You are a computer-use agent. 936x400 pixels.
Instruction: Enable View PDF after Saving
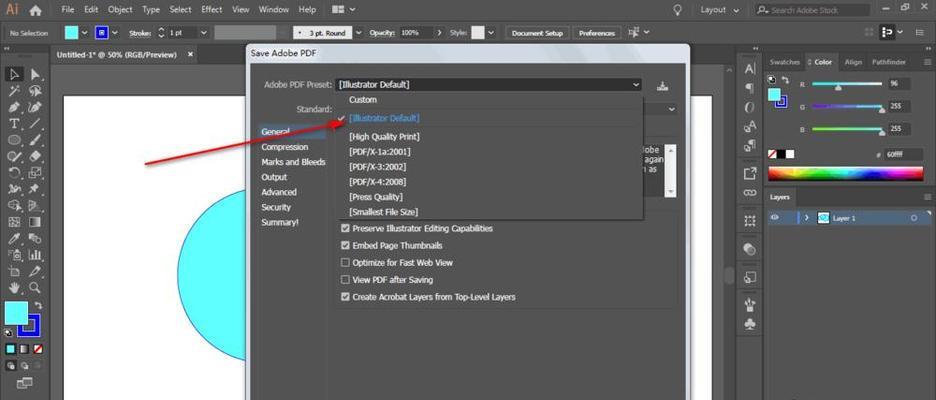coord(345,279)
